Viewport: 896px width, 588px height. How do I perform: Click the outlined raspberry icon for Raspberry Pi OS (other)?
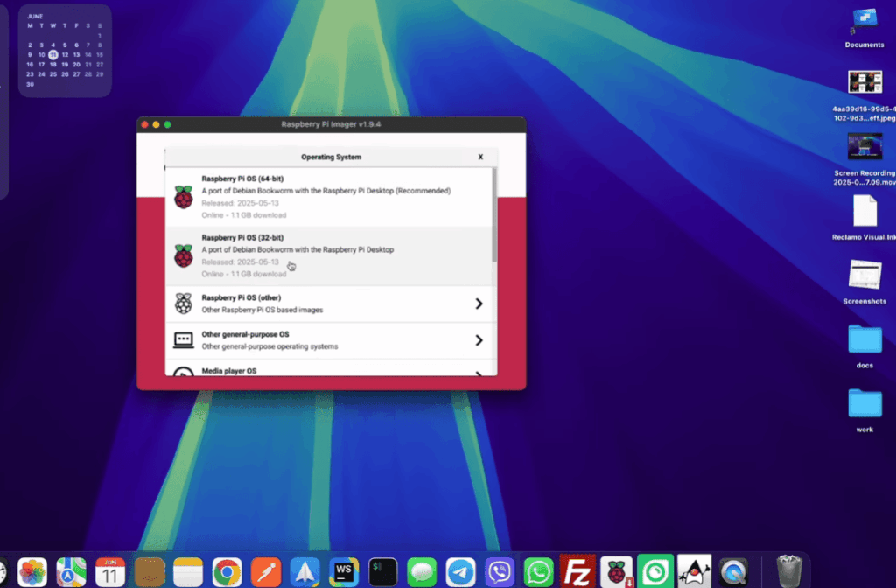(x=184, y=303)
